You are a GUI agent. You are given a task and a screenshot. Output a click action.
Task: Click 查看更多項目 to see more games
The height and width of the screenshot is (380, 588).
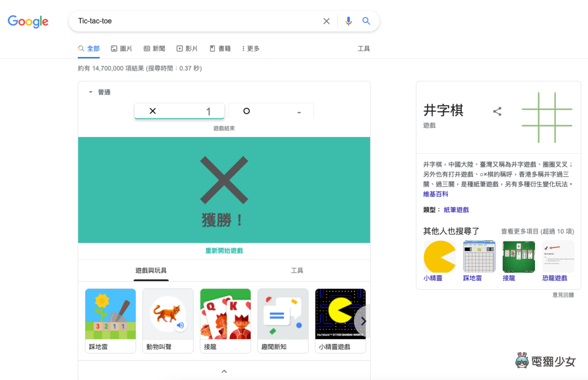[x=520, y=231]
